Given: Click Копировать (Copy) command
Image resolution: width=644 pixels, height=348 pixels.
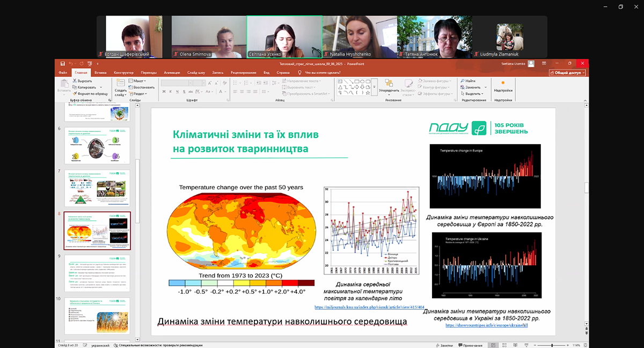Looking at the screenshot, I should (x=83, y=87).
